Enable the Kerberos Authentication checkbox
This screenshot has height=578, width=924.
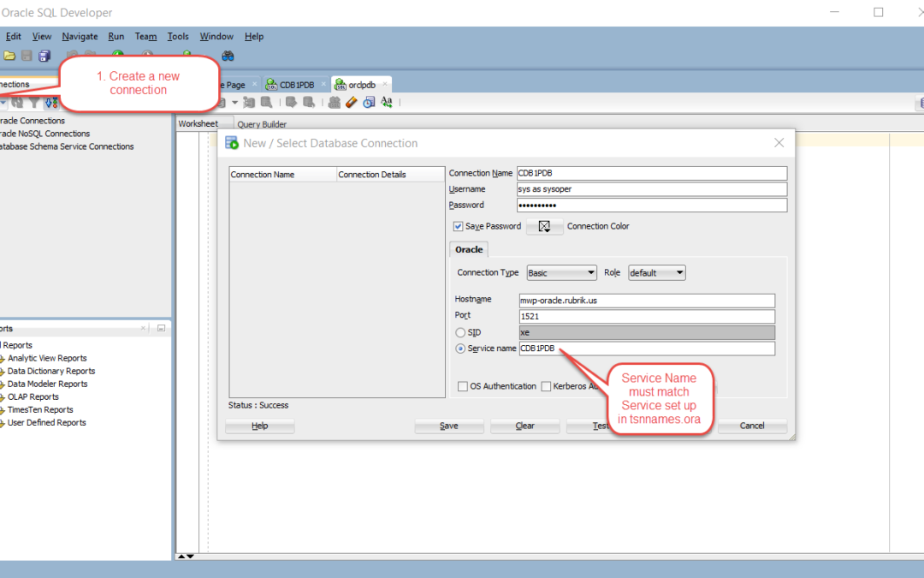[546, 386]
